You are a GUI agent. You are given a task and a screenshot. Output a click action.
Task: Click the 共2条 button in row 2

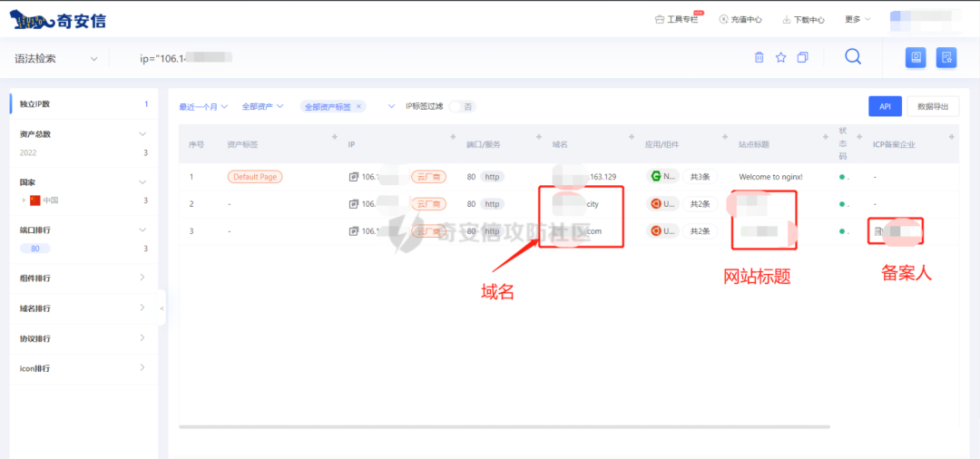(699, 203)
